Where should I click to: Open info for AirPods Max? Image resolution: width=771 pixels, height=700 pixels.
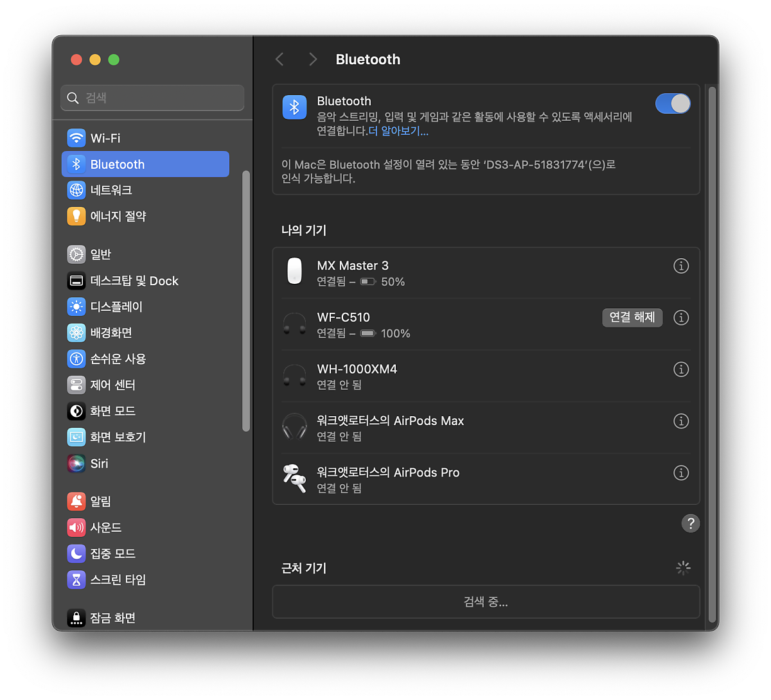(681, 421)
